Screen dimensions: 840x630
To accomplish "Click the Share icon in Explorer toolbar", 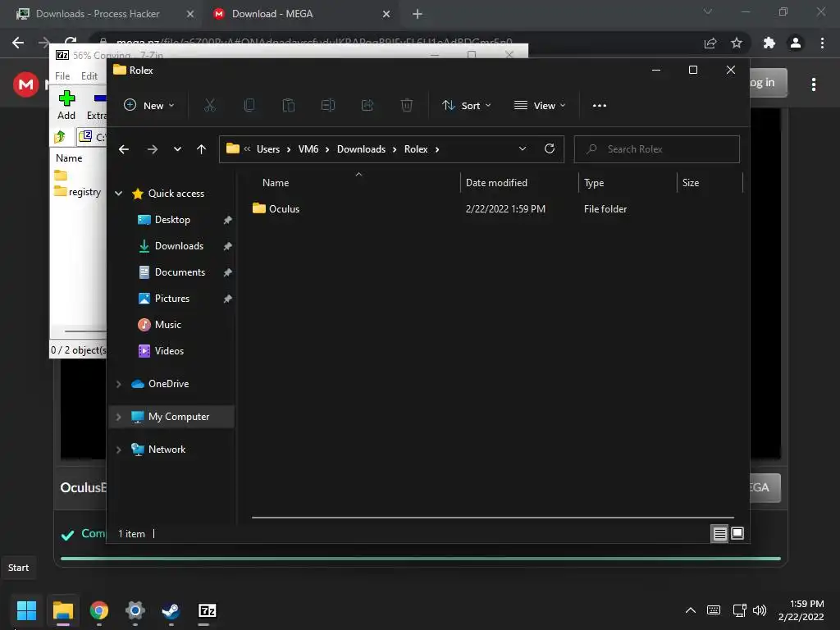I will point(367,106).
